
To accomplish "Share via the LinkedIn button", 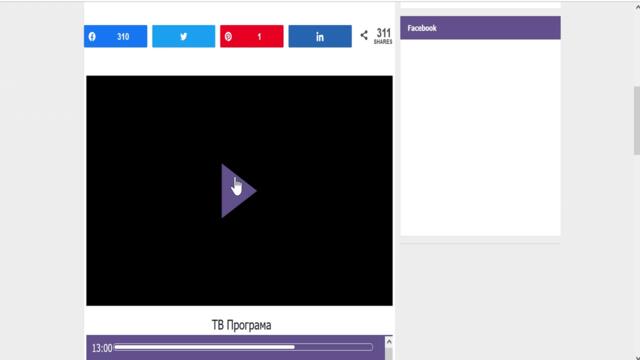I will 320,36.
